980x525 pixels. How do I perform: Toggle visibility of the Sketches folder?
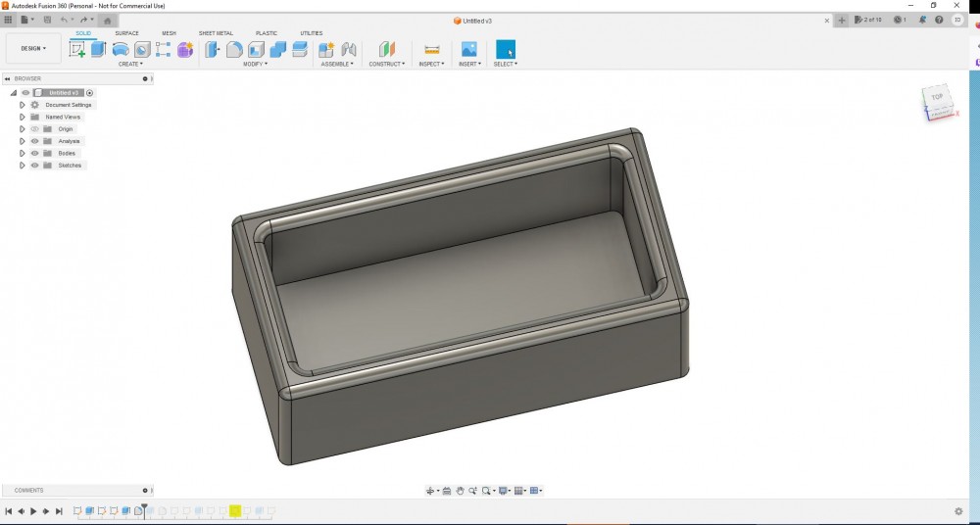[34, 166]
